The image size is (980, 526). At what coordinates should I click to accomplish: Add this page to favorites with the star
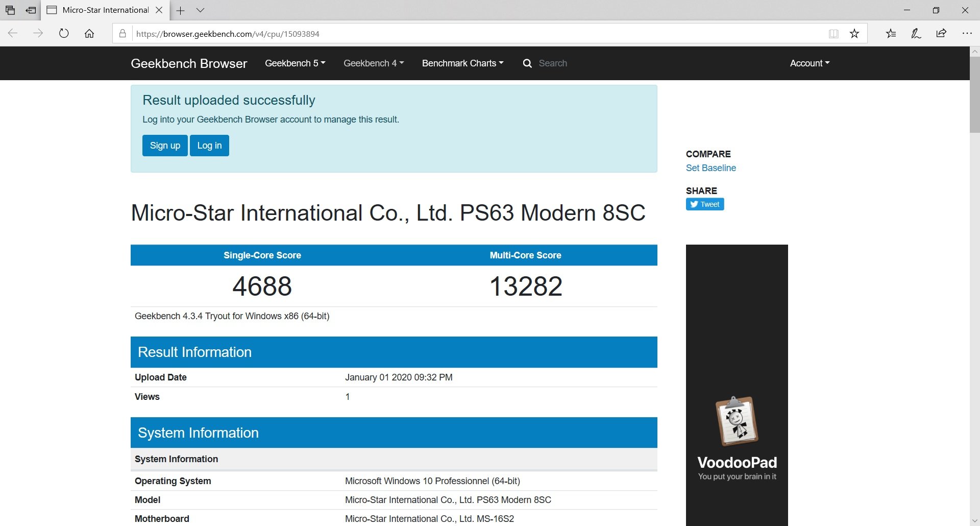(854, 34)
